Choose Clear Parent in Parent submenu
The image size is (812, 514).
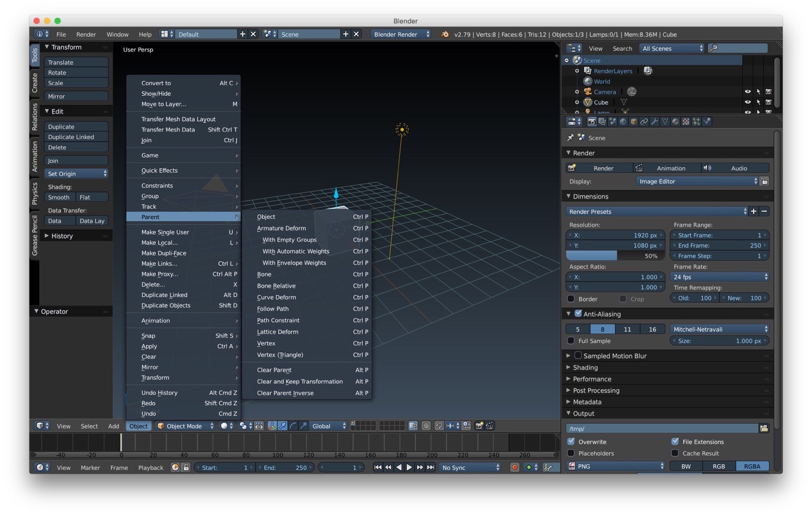click(307, 370)
